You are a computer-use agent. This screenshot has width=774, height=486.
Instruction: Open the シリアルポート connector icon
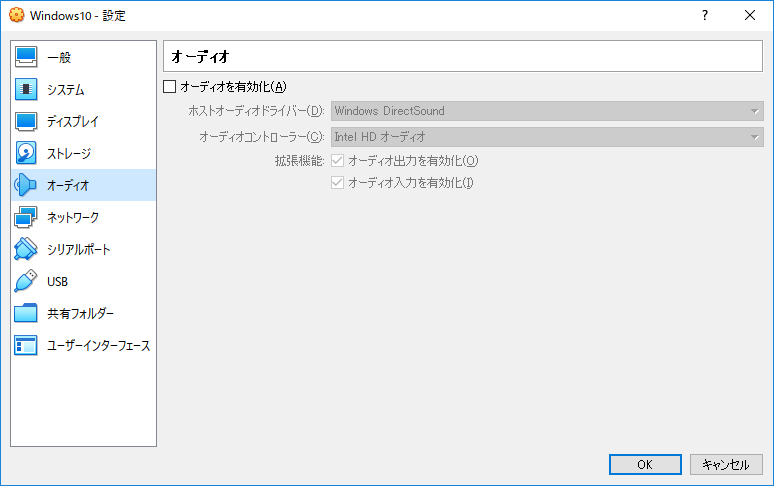[x=26, y=249]
